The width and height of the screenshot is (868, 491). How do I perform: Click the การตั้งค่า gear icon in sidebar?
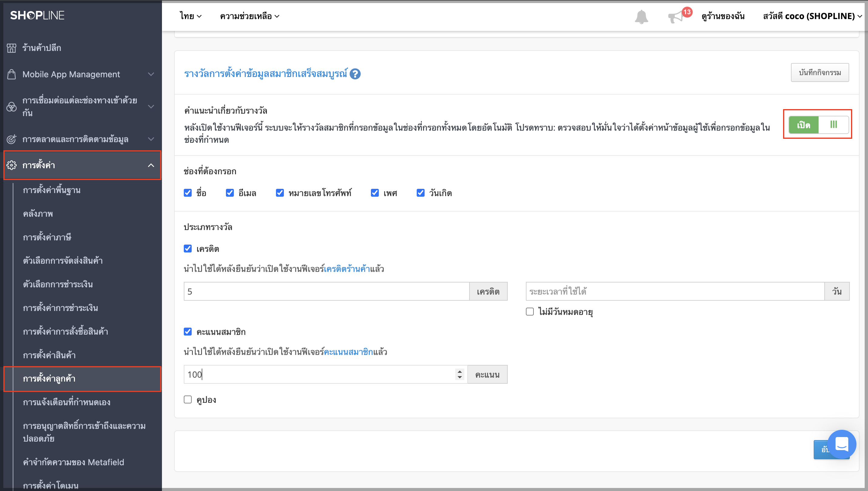click(x=12, y=165)
